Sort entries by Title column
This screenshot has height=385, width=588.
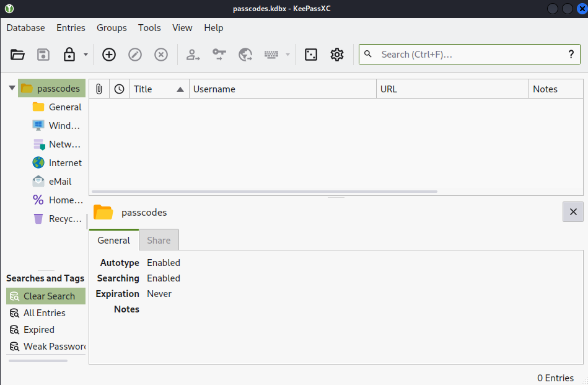159,89
